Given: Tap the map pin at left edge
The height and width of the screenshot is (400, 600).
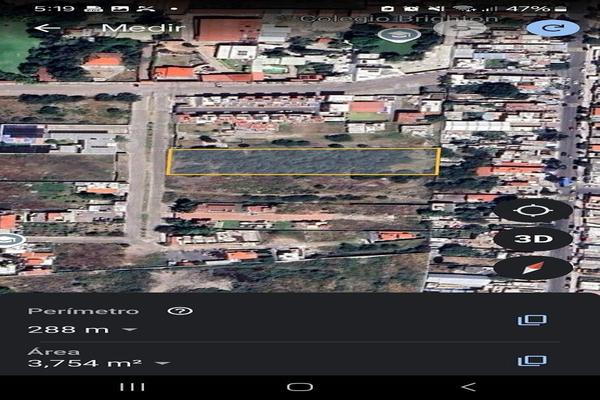Looking at the screenshot, I should click(x=10, y=240).
